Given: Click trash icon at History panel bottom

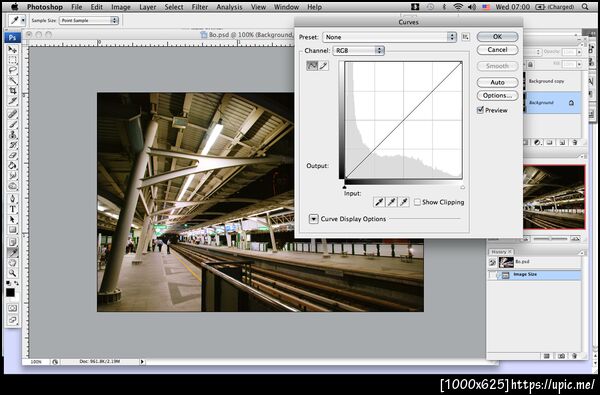Looking at the screenshot, I should (574, 356).
